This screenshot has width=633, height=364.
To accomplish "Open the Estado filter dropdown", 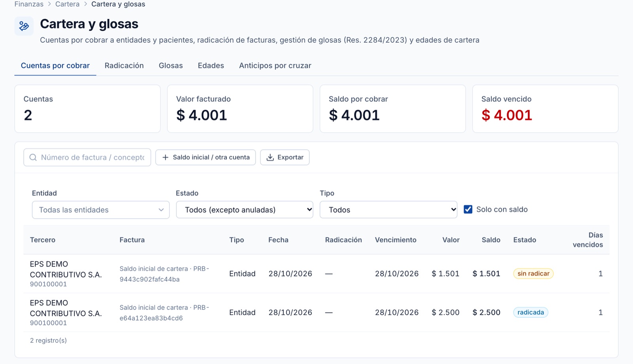I will coord(244,210).
